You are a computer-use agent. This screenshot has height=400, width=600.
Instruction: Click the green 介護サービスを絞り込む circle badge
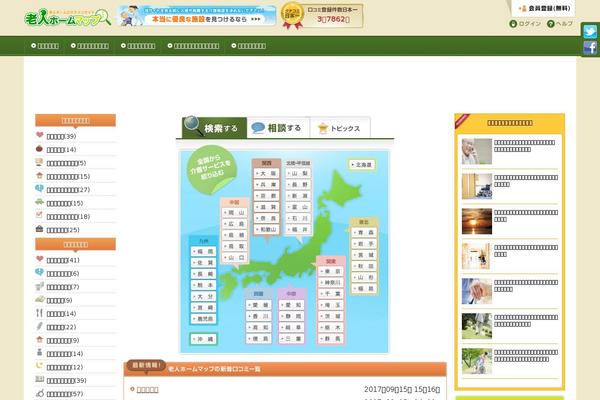point(211,169)
